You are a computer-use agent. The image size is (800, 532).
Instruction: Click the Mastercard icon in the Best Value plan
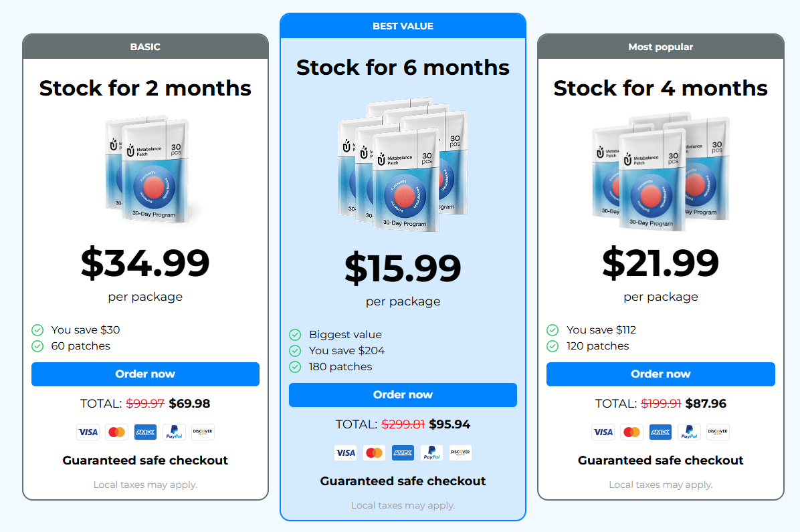[375, 452]
